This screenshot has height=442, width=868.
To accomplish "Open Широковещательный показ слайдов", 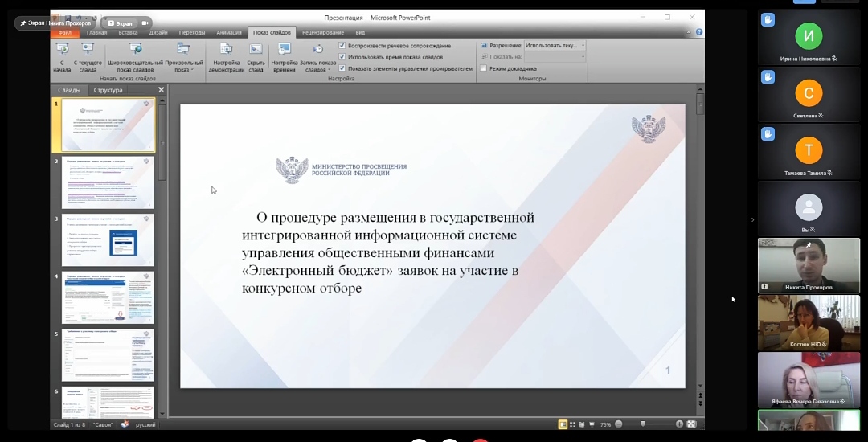I will (135, 56).
